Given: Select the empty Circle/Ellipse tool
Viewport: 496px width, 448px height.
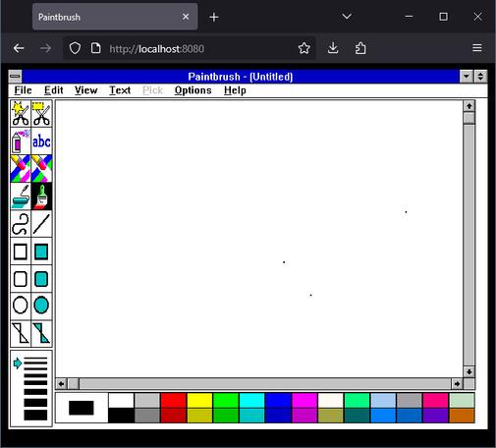Looking at the screenshot, I should pos(21,306).
